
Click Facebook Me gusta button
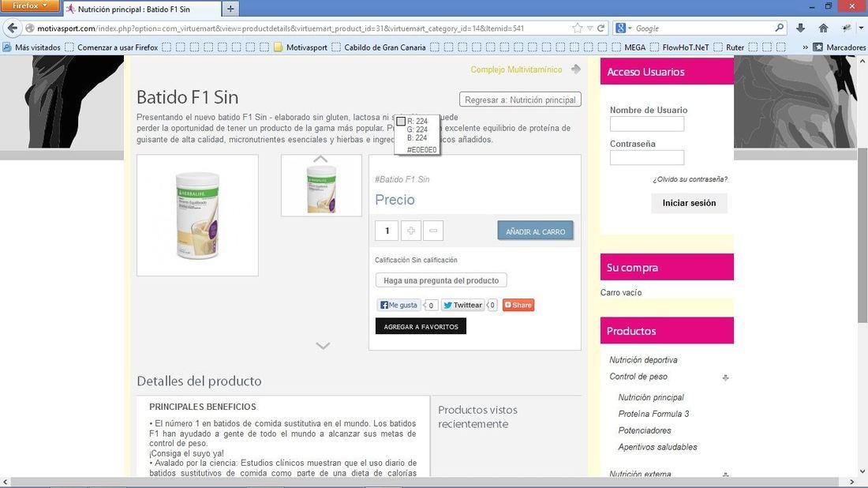tap(398, 306)
